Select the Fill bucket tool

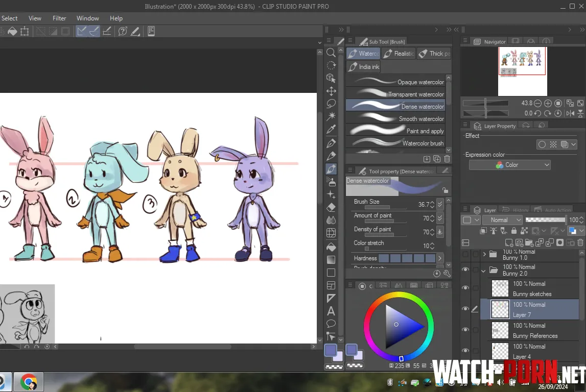tap(331, 247)
